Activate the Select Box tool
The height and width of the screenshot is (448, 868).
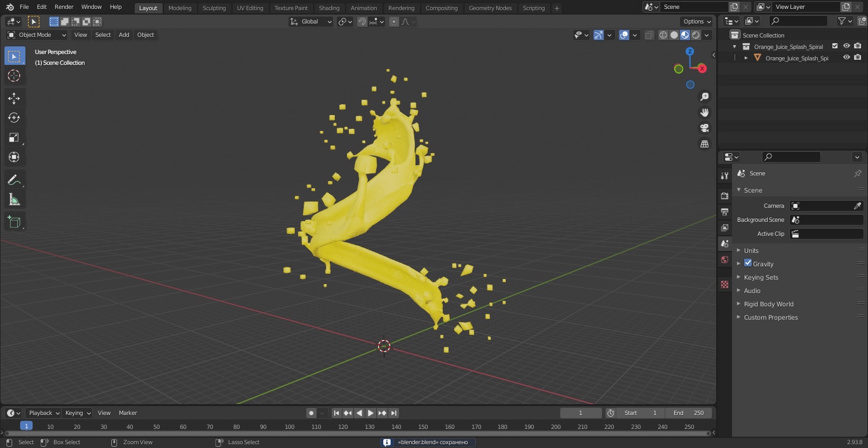14,56
